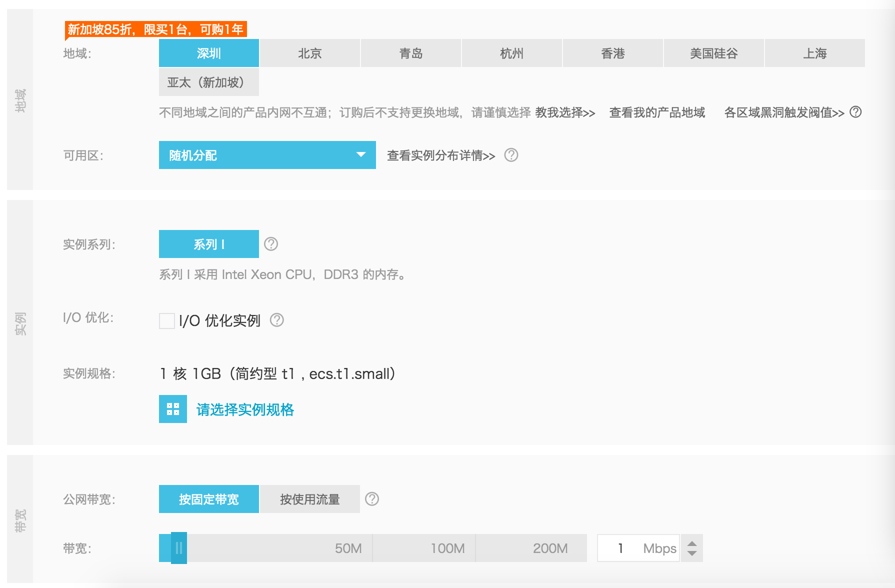Select the 深圳 region
This screenshot has height=588, width=895.
click(209, 53)
